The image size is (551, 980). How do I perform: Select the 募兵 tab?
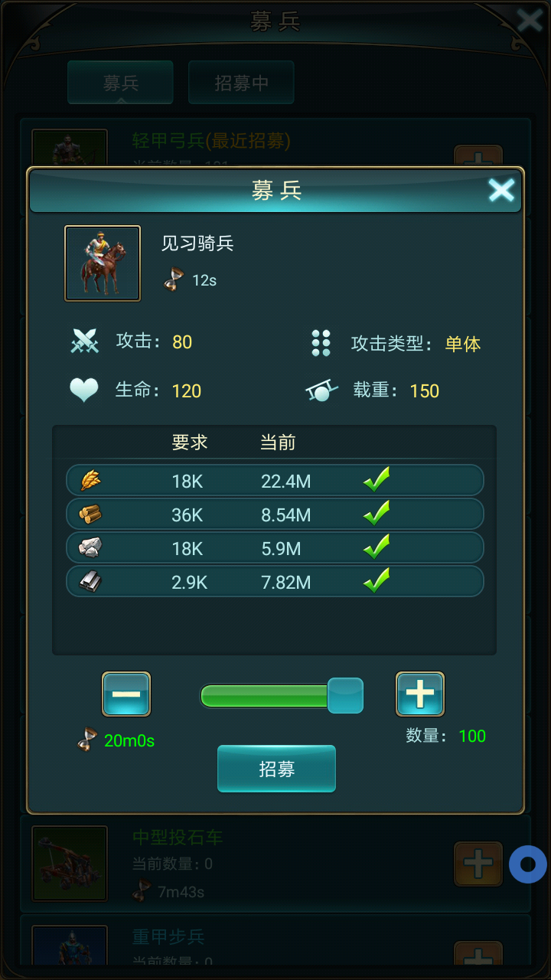(120, 83)
